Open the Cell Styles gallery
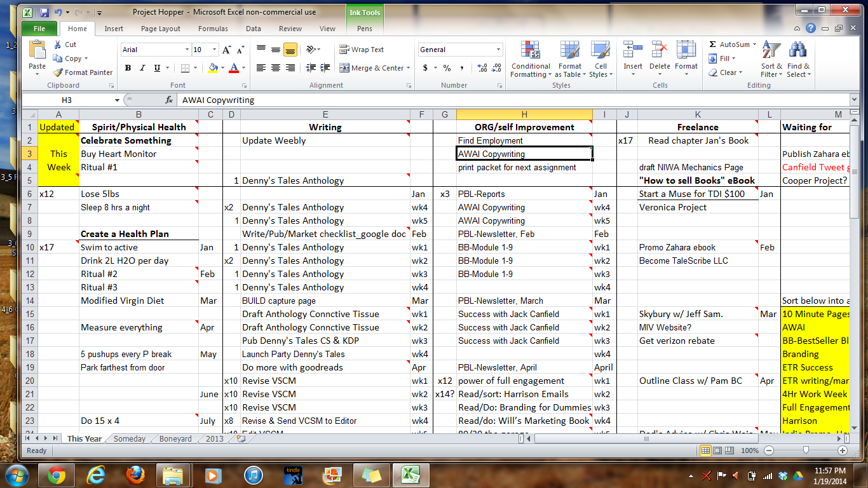This screenshot has width=868, height=488. [x=600, y=59]
